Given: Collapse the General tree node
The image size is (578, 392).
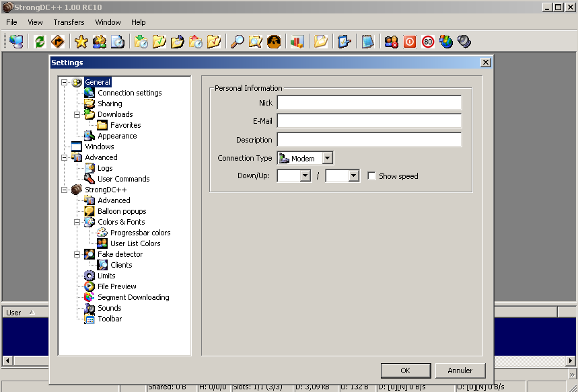Looking at the screenshot, I should coord(64,82).
